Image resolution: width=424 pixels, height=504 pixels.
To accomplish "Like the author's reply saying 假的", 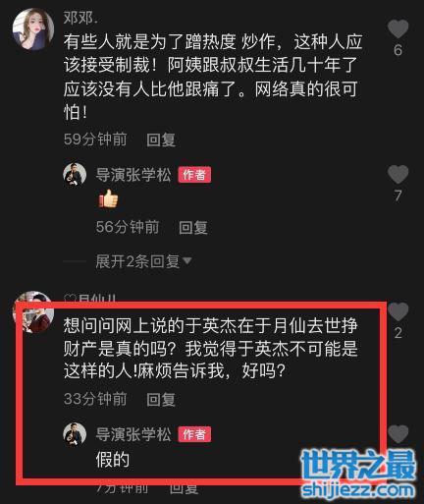I will coord(398,434).
